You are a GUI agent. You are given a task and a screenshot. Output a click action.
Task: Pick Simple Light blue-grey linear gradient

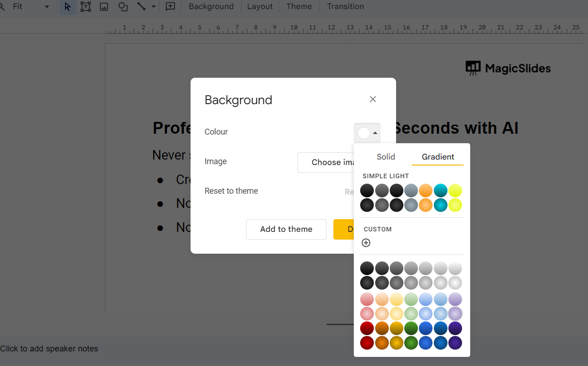coord(411,191)
